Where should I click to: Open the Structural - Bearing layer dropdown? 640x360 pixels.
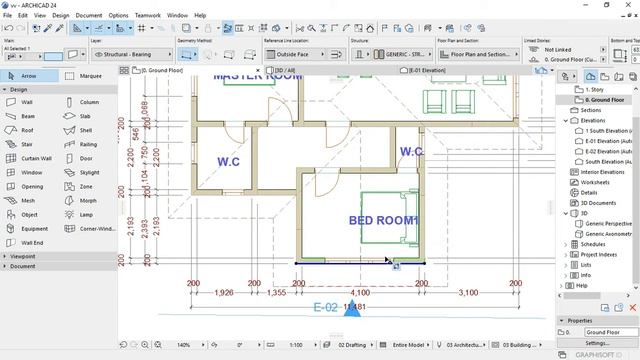tap(132, 54)
